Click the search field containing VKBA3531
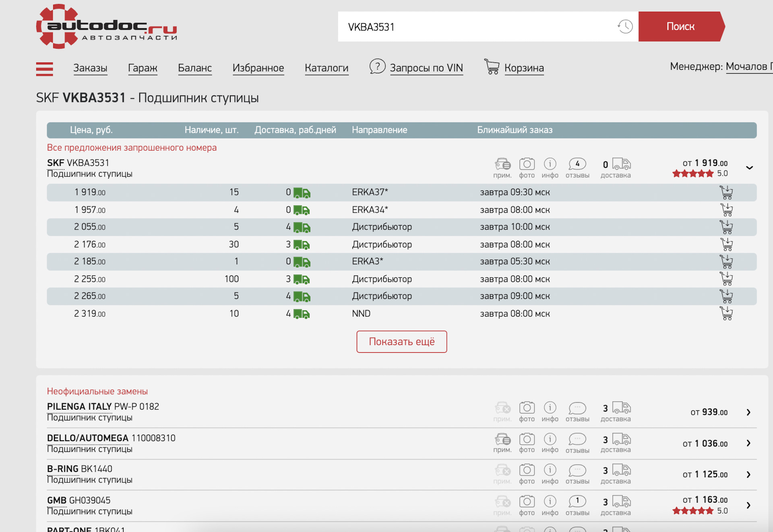The height and width of the screenshot is (532, 773). point(475,27)
